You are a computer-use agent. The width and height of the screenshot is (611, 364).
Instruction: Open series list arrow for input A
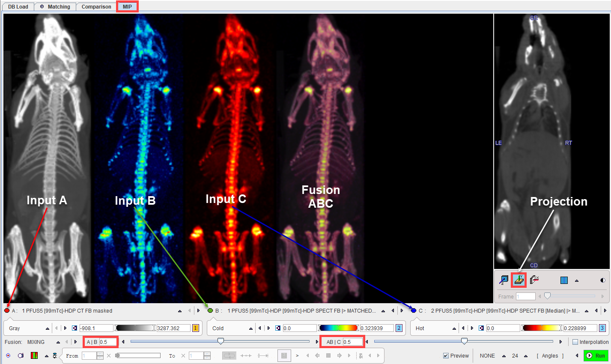point(180,311)
